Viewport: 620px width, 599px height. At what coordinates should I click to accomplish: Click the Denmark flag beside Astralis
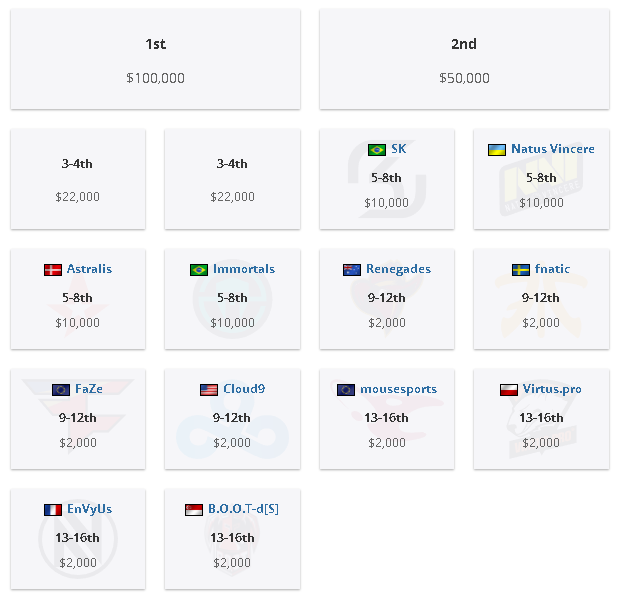coord(53,270)
